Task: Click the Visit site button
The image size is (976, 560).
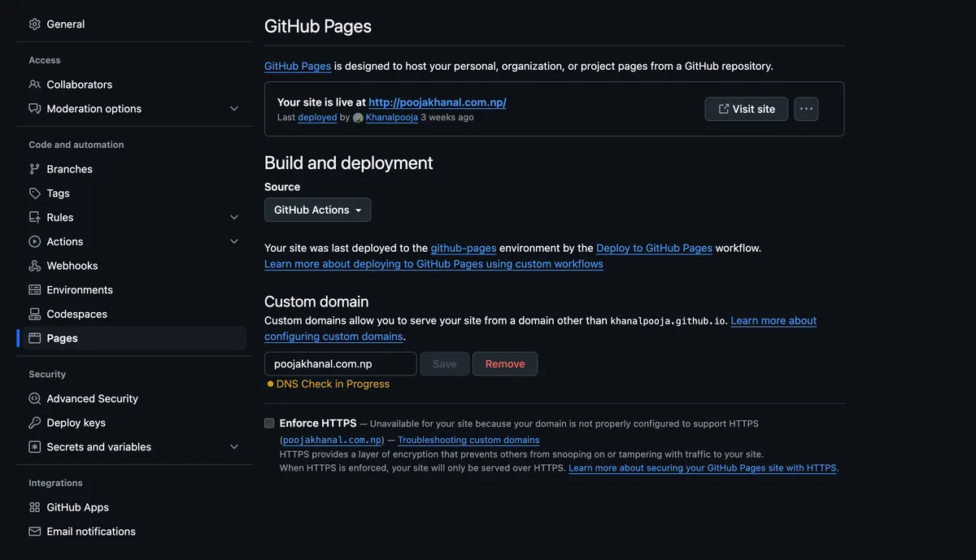Action: pos(747,109)
